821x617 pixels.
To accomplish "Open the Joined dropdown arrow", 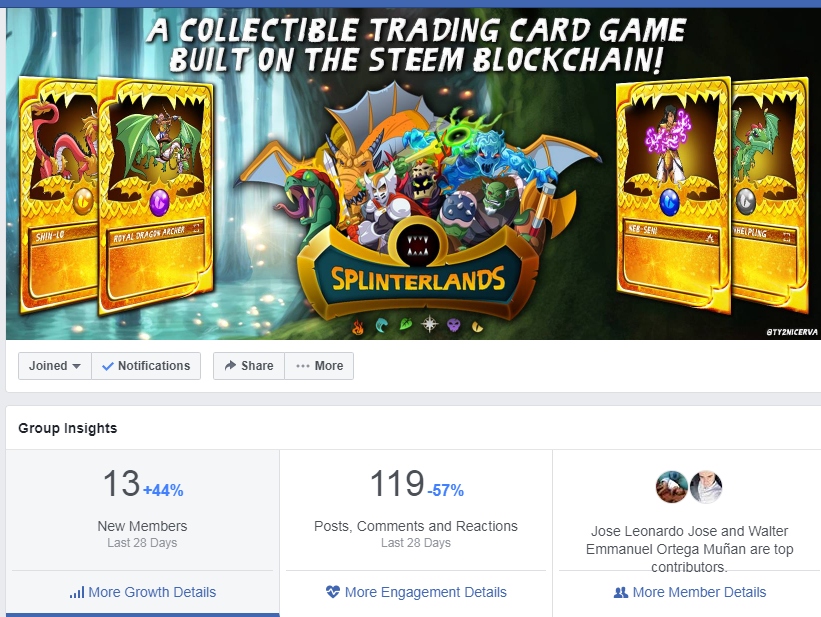I will pos(76,366).
